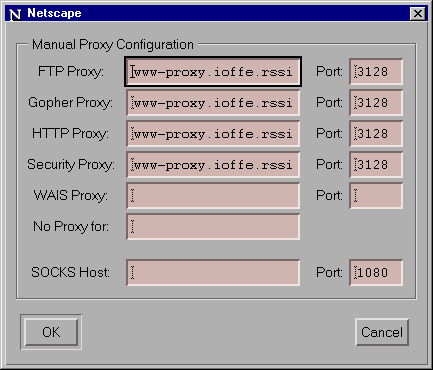This screenshot has height=370, width=433.
Task: Click the Security Proxy label
Action: tap(71, 165)
